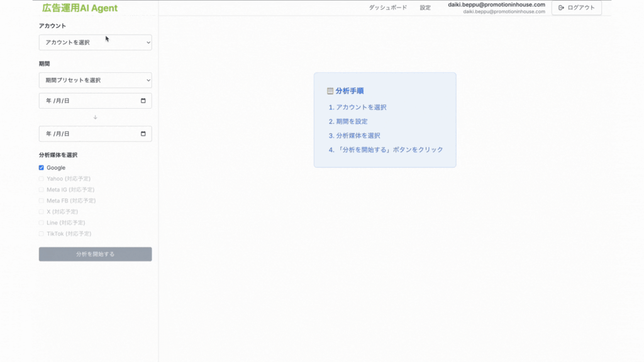Image resolution: width=644 pixels, height=362 pixels.
Task: Open the 設定 menu item
Action: (426, 8)
